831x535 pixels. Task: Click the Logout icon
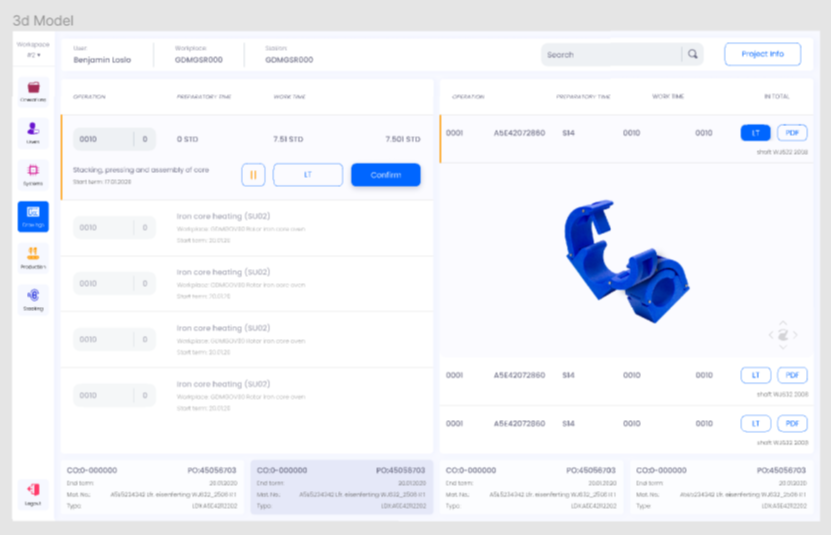coord(33,492)
